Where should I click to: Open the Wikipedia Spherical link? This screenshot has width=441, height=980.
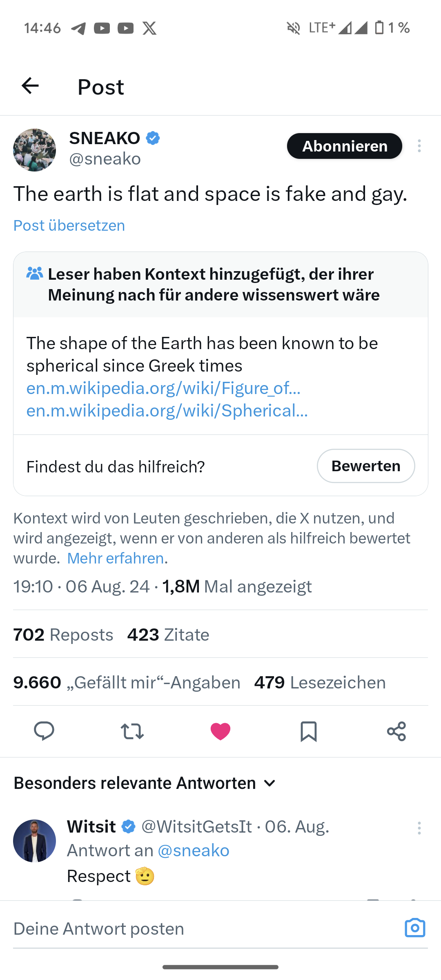[167, 410]
